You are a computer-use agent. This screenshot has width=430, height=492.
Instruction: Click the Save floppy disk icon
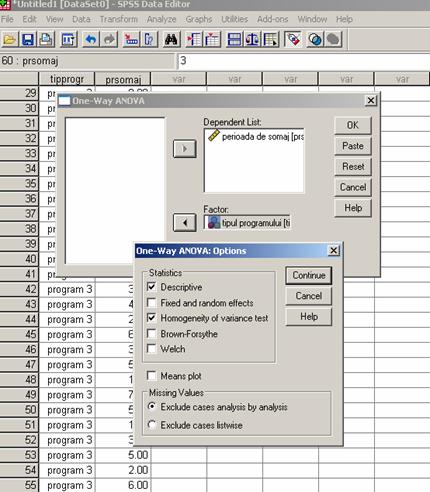(x=28, y=40)
